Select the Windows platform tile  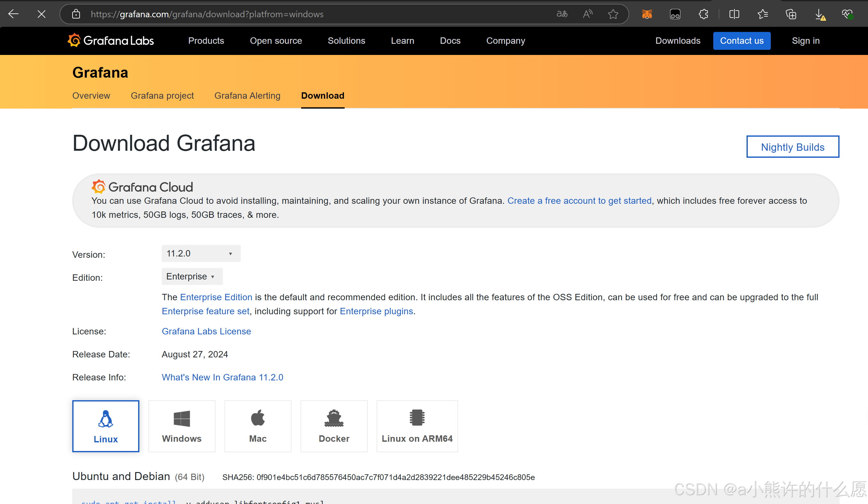point(182,426)
